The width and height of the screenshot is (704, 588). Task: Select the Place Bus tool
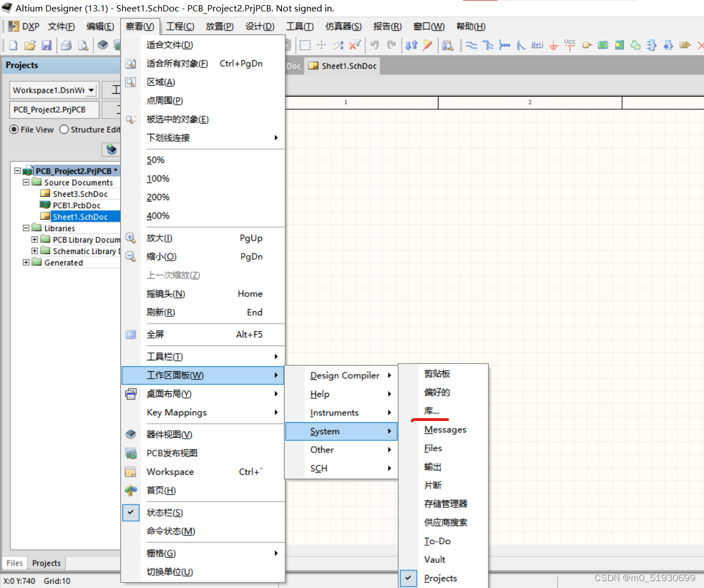point(488,45)
